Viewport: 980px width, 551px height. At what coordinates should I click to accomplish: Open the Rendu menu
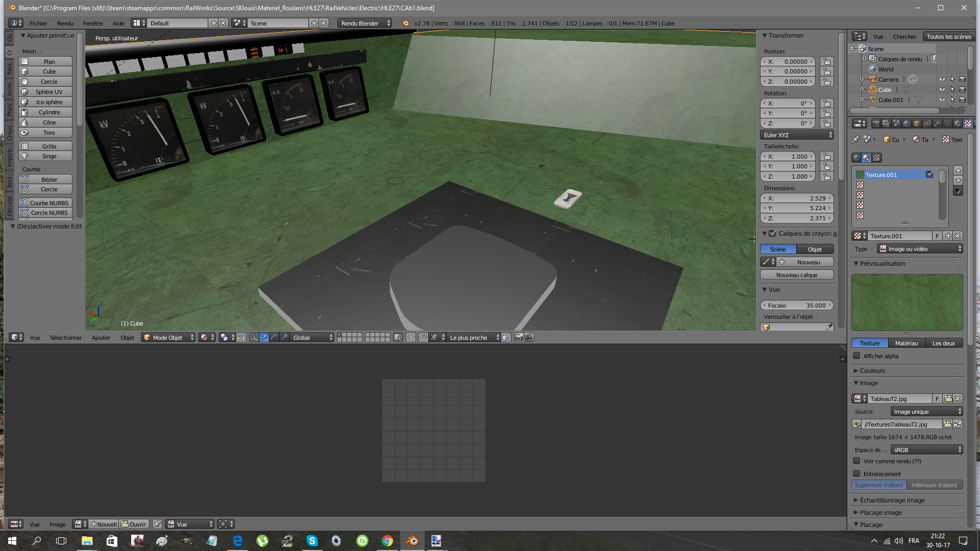(x=65, y=23)
